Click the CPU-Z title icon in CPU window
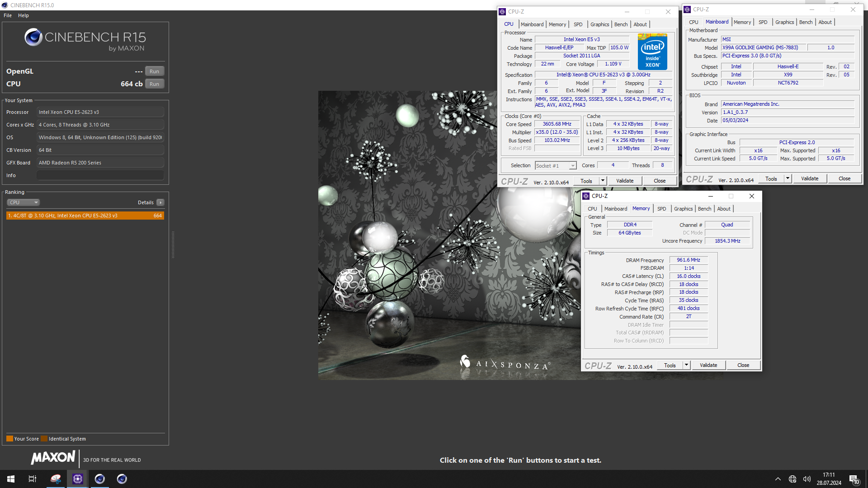 (502, 12)
